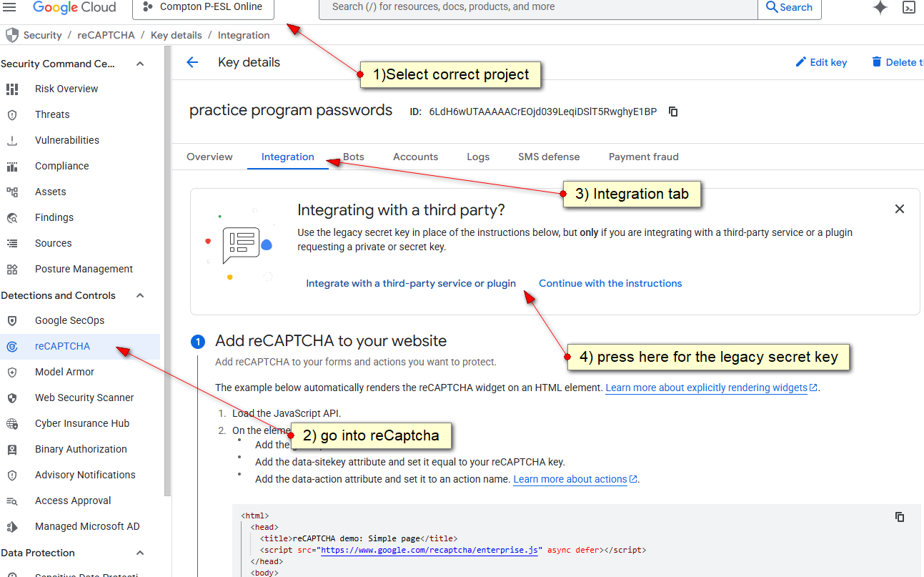The image size is (924, 577).
Task: Click the 'Add reCAPTCHA to your website' heading
Action: tap(331, 341)
